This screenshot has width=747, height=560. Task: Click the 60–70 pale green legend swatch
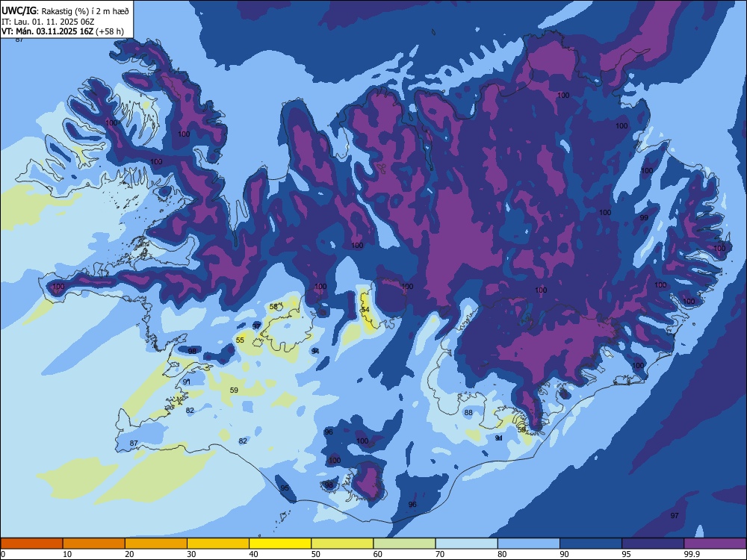pos(404,544)
